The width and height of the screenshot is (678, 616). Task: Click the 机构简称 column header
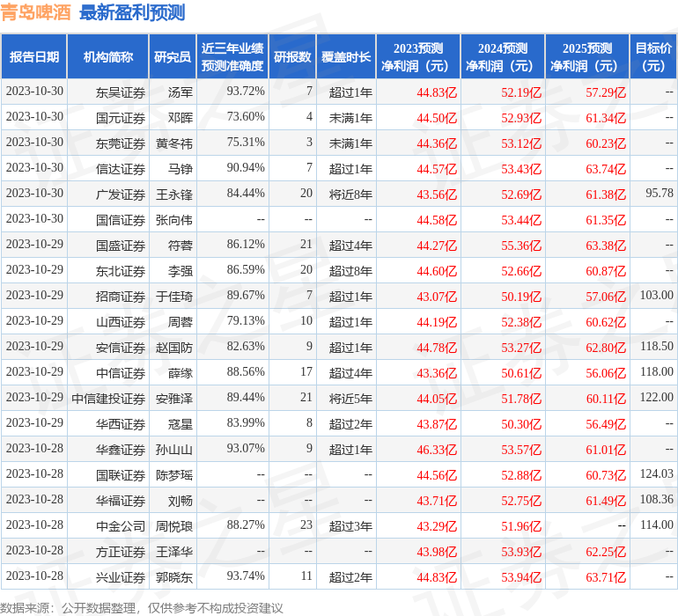click(108, 56)
